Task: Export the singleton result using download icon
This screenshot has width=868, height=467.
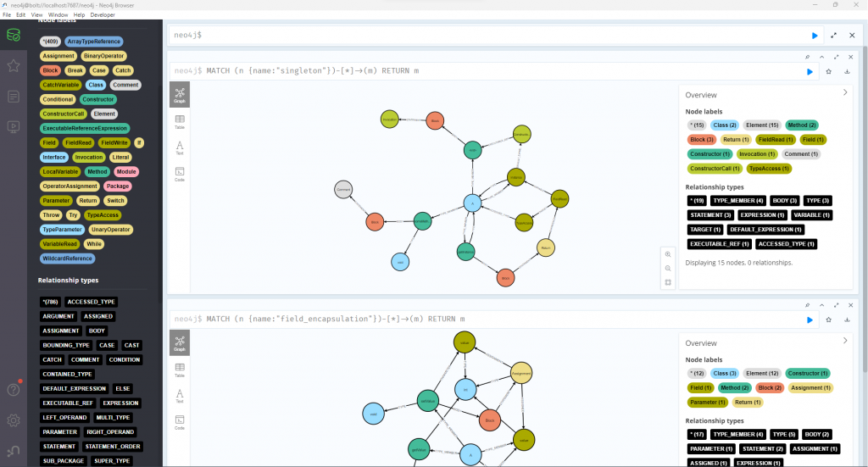Action: (x=847, y=72)
